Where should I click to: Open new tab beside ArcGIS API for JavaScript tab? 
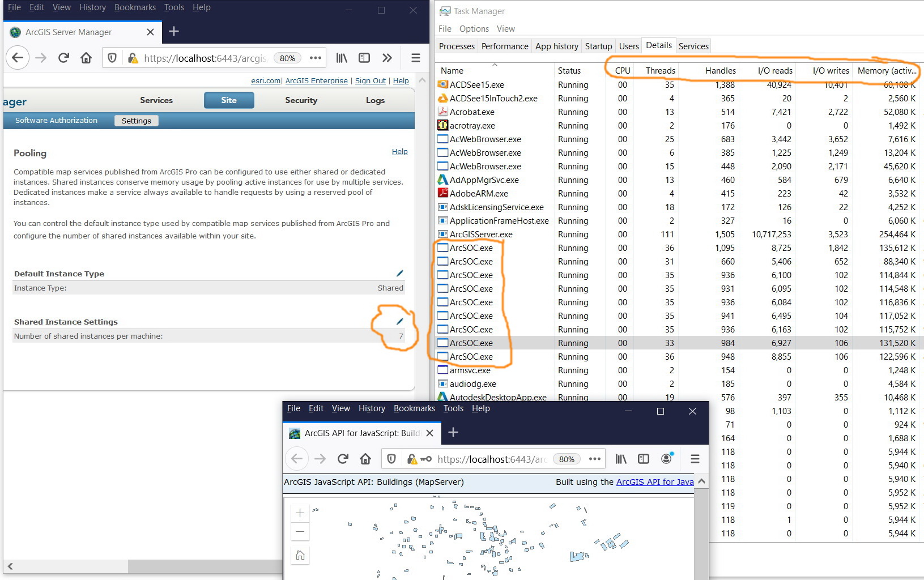coord(453,433)
